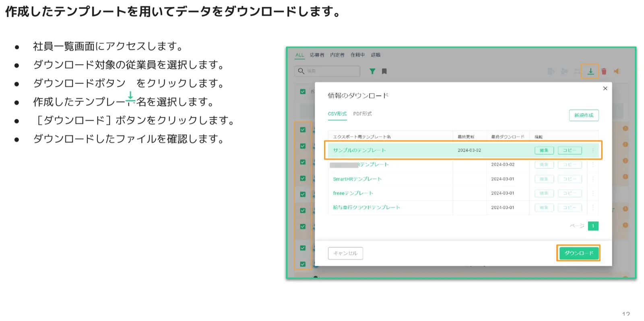The height and width of the screenshot is (321, 644).
Task: Click the faded swap-arrows icon in toolbar
Action: tap(577, 71)
